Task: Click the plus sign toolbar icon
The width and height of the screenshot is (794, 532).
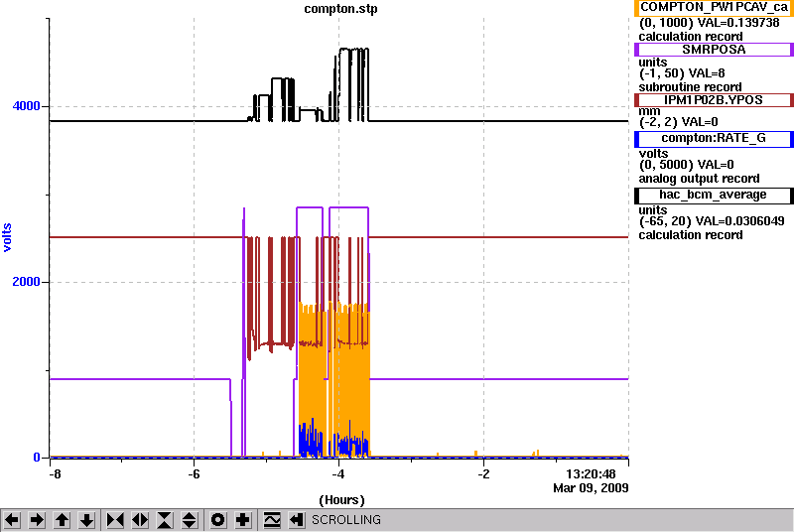Action: pyautogui.click(x=243, y=520)
